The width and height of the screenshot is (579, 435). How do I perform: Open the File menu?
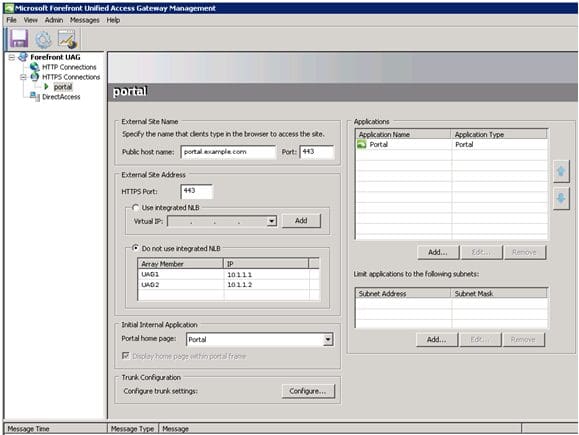(x=11, y=20)
